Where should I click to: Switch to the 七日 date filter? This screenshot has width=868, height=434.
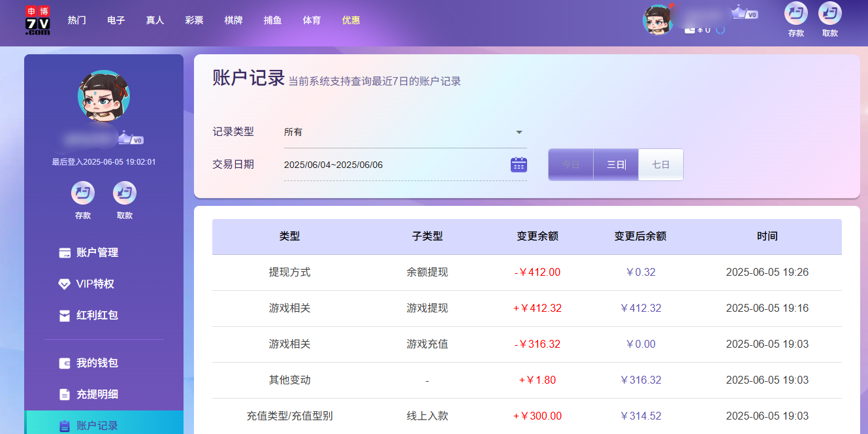660,164
